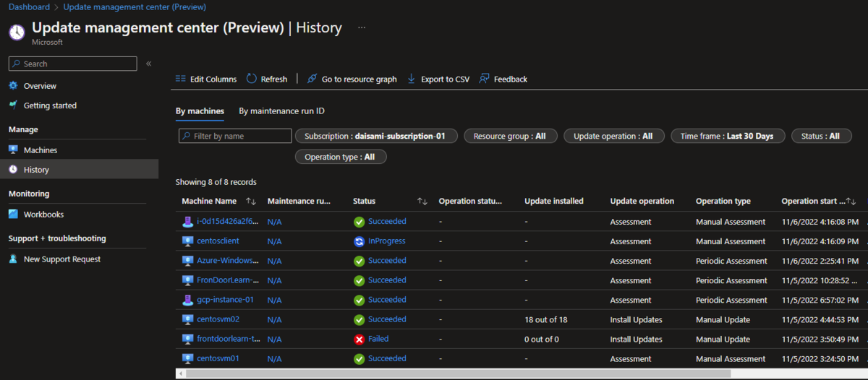Viewport: 868px width, 380px height.
Task: Click the Failed red X status icon
Action: tap(359, 339)
